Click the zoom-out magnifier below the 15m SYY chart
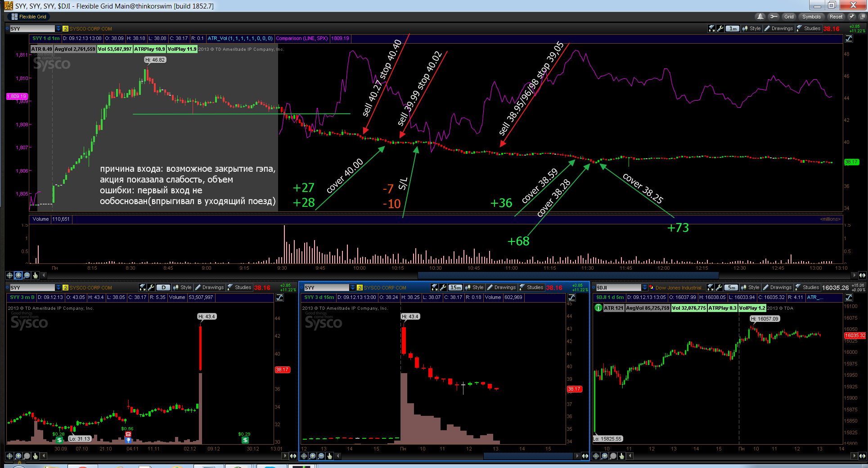This screenshot has height=468, width=868. coord(321,456)
